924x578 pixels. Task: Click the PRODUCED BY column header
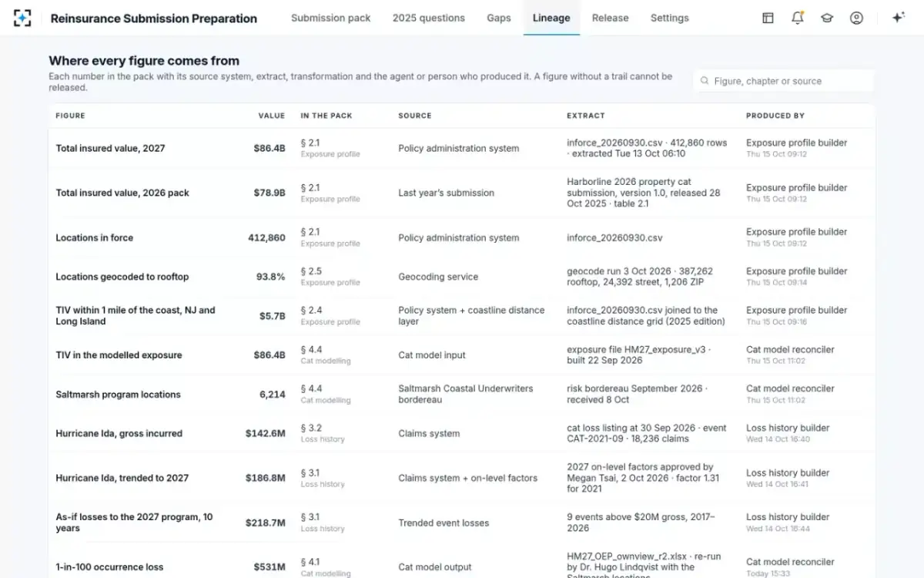point(775,116)
